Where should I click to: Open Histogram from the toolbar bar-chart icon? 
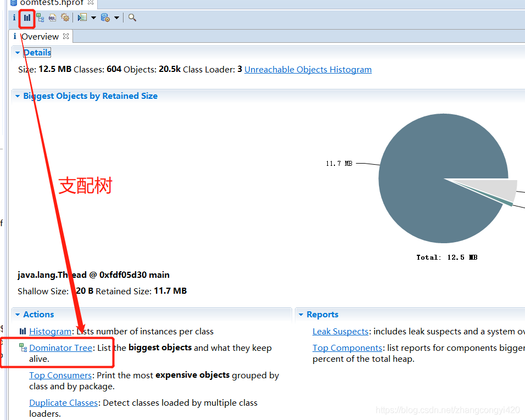(27, 18)
